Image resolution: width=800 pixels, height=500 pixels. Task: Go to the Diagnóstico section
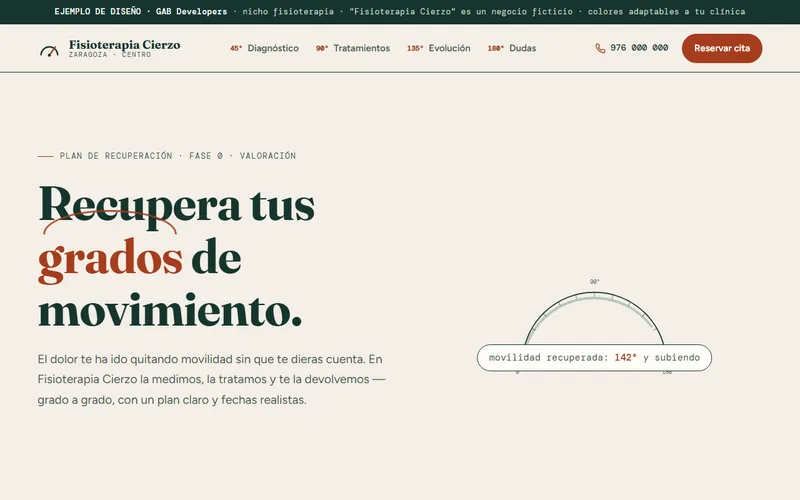point(264,48)
